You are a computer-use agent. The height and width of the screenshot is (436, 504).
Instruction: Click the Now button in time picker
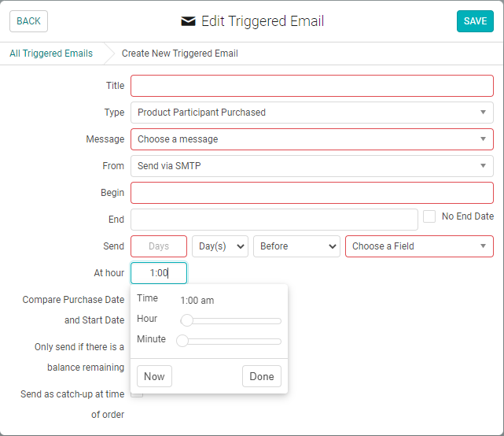point(154,376)
